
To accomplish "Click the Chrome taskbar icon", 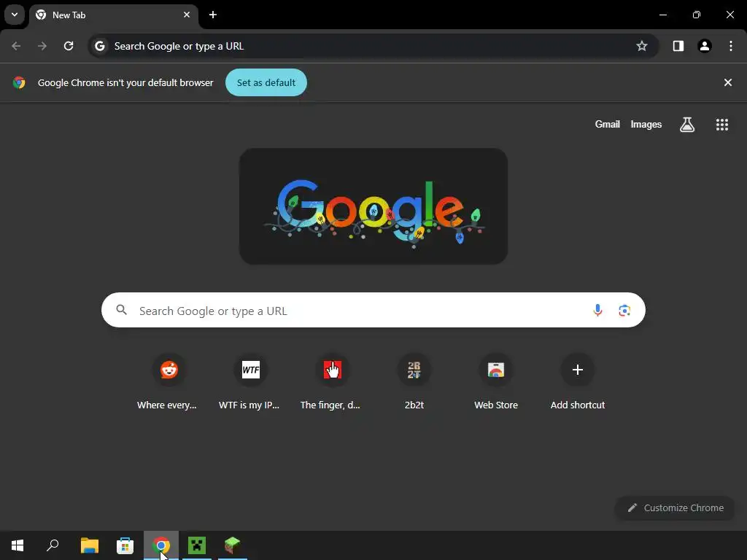I will (161, 545).
